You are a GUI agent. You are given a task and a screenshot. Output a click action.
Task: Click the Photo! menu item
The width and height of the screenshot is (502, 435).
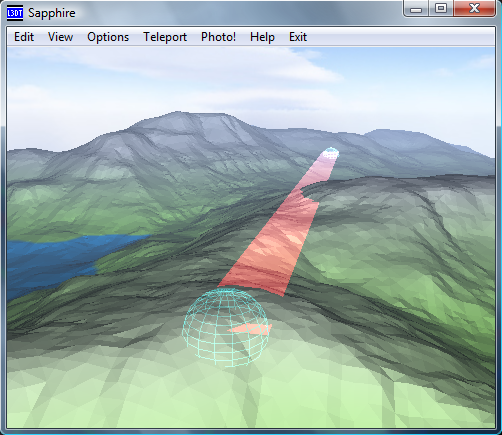point(218,37)
